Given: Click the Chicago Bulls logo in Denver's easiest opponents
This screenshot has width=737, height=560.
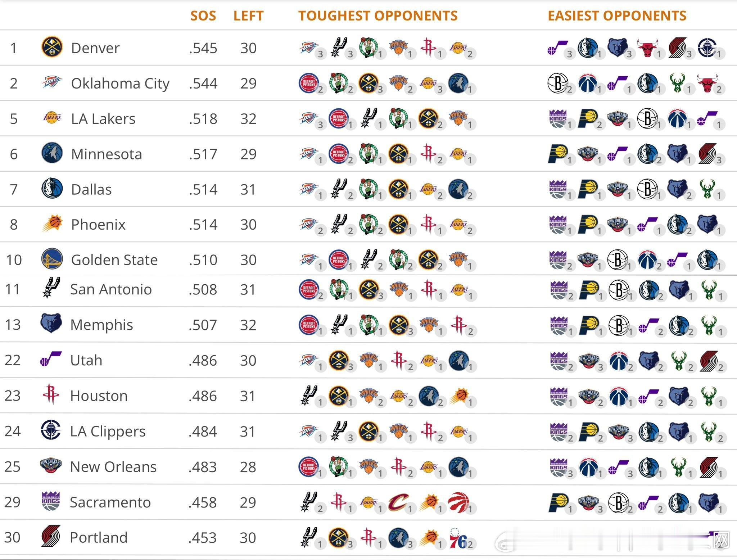Looking at the screenshot, I should (x=647, y=48).
